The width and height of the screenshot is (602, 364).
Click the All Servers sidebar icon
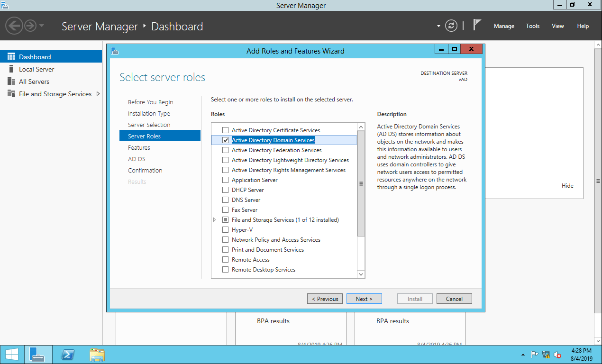click(x=11, y=82)
